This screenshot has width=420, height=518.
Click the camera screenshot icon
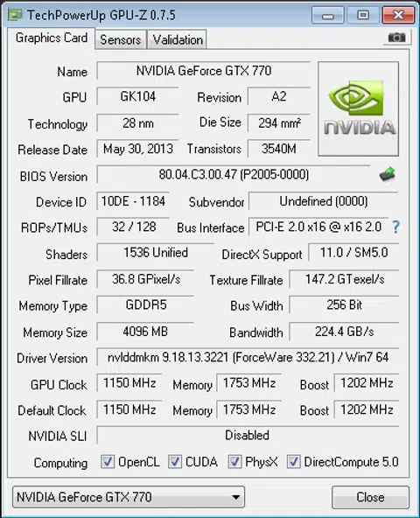396,38
